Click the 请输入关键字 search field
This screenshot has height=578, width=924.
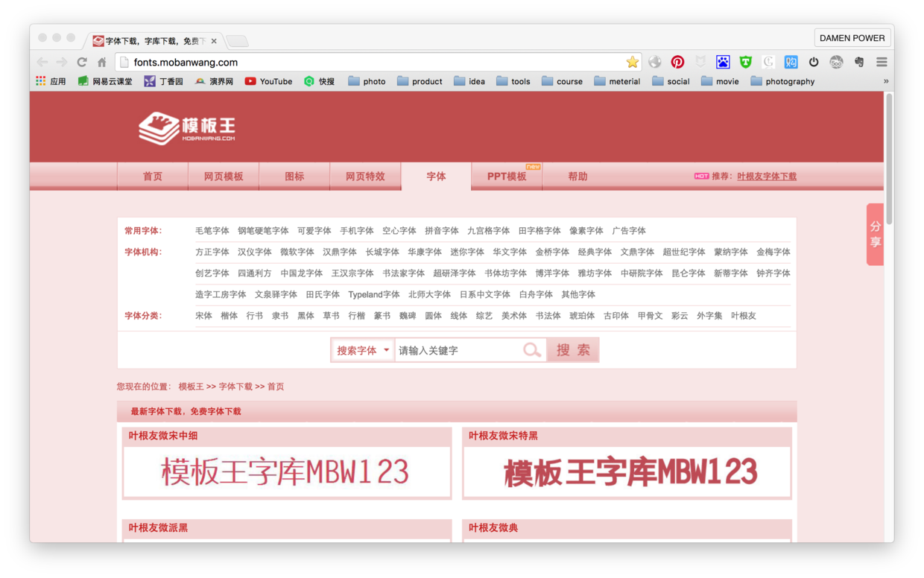pos(458,350)
